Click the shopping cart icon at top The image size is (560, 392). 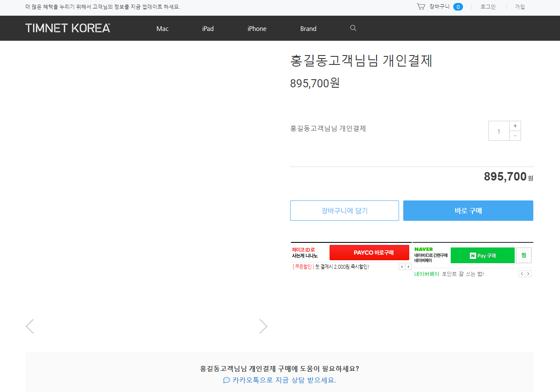click(421, 6)
